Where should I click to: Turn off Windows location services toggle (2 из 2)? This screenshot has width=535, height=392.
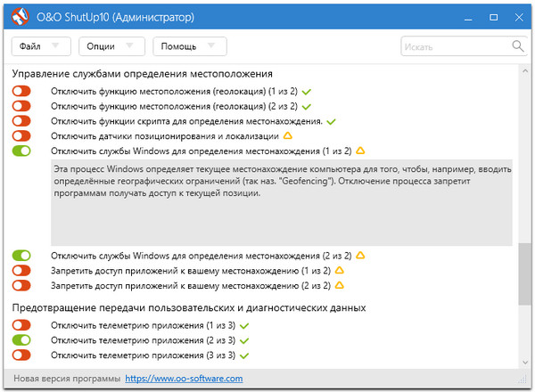tap(21, 256)
